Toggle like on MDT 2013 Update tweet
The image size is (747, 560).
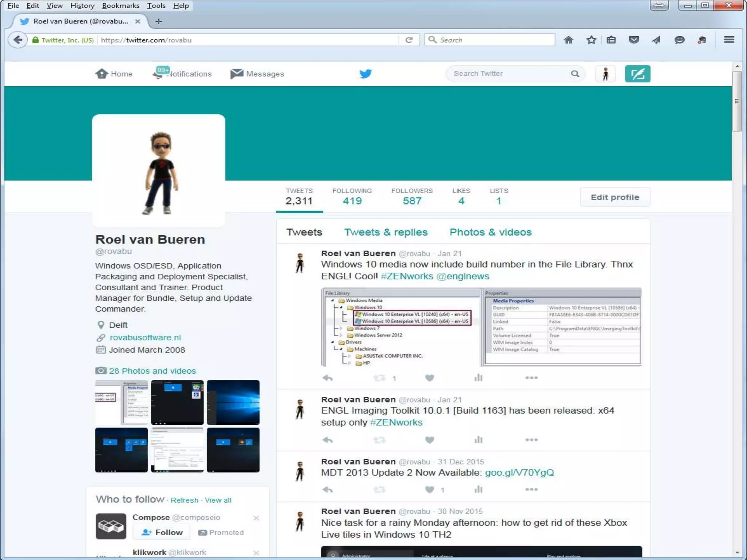(x=429, y=490)
